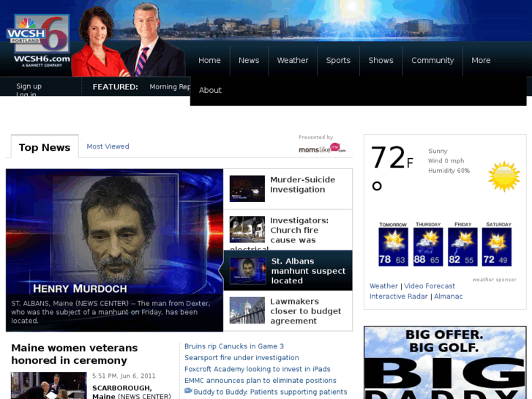Open Lawmakers closer to budget agreement story
The width and height of the screenshot is (532, 399).
click(305, 311)
